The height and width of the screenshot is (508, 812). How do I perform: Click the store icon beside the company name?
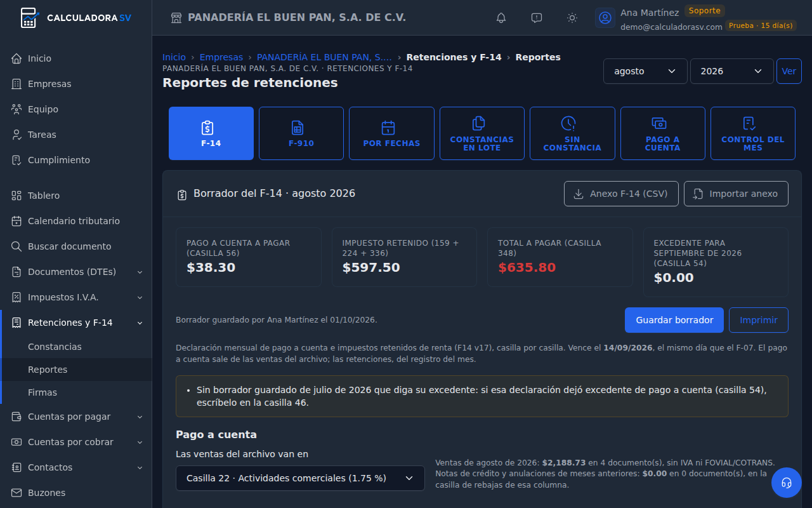point(176,18)
